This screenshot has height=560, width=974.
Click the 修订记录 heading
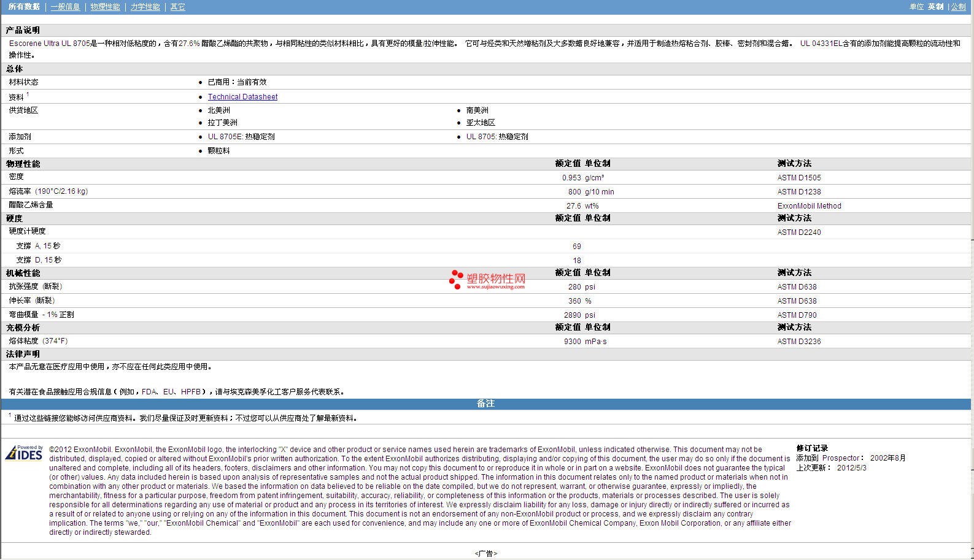[812, 448]
